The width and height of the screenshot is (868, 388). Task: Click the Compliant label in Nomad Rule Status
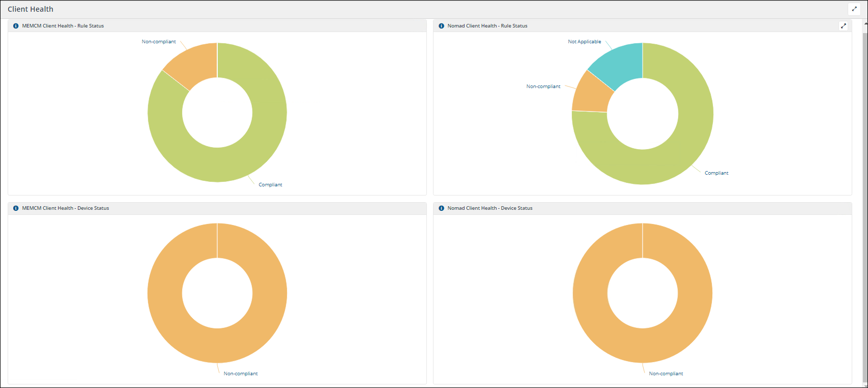(x=716, y=173)
